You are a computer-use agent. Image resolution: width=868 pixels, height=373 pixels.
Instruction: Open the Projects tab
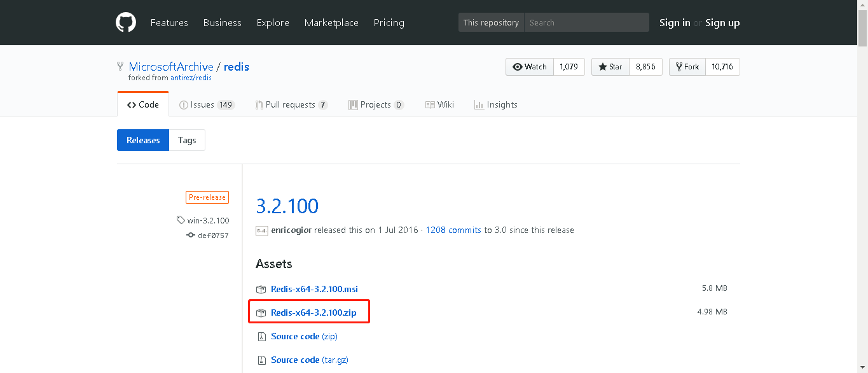376,104
